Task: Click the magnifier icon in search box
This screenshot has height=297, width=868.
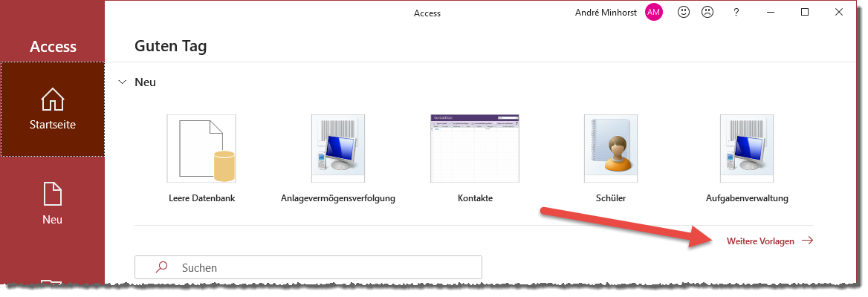Action: coord(162,268)
